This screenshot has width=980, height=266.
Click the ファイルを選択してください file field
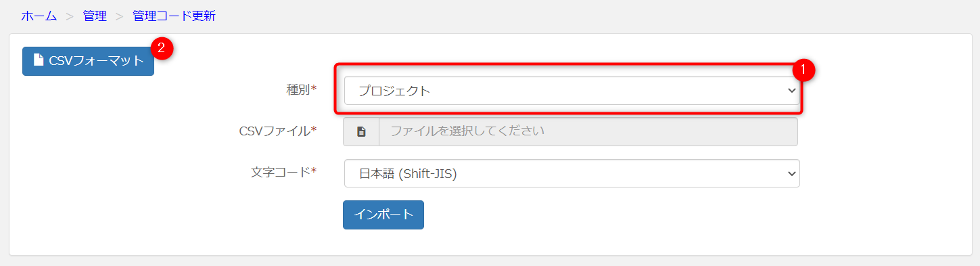pos(588,132)
